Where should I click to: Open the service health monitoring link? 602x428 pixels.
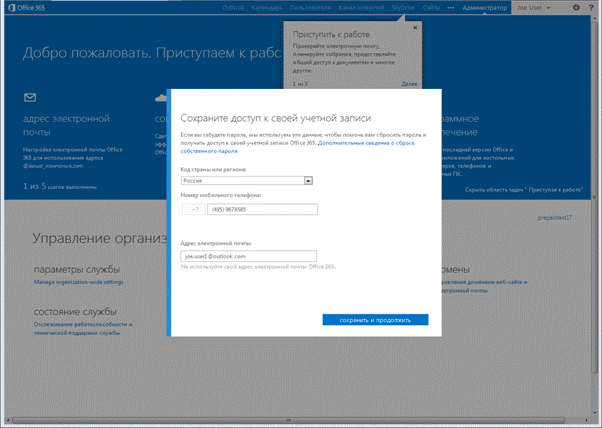tap(83, 329)
